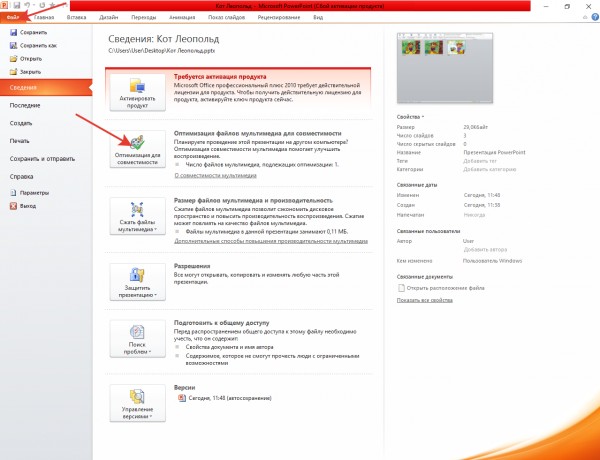Switch to the Главная tab
Viewport: 600px width, 460px height.
(x=44, y=17)
